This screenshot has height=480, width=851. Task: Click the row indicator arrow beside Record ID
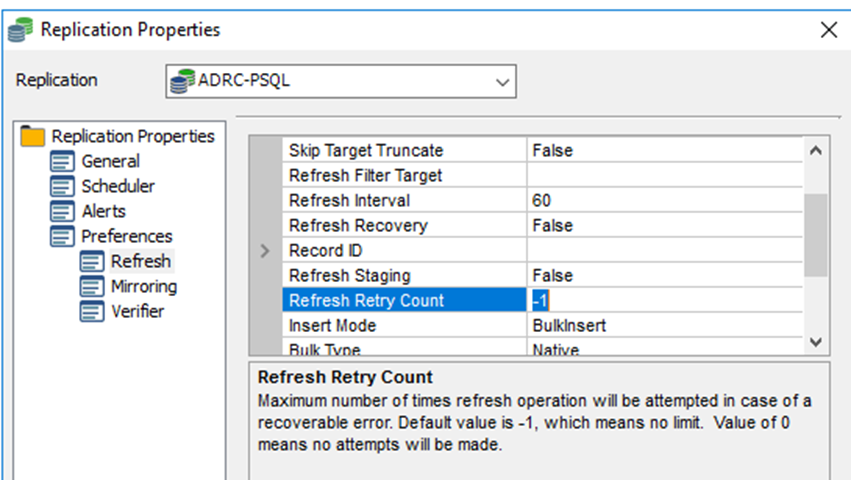pos(265,251)
